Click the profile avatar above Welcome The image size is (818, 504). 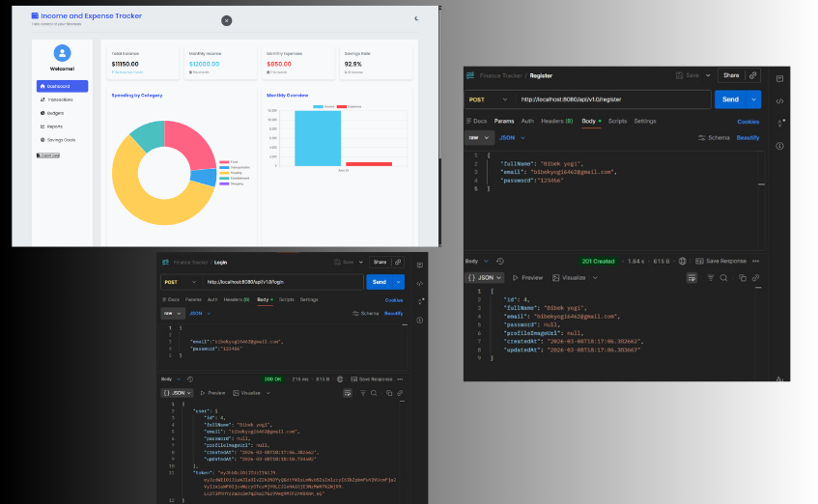click(62, 53)
